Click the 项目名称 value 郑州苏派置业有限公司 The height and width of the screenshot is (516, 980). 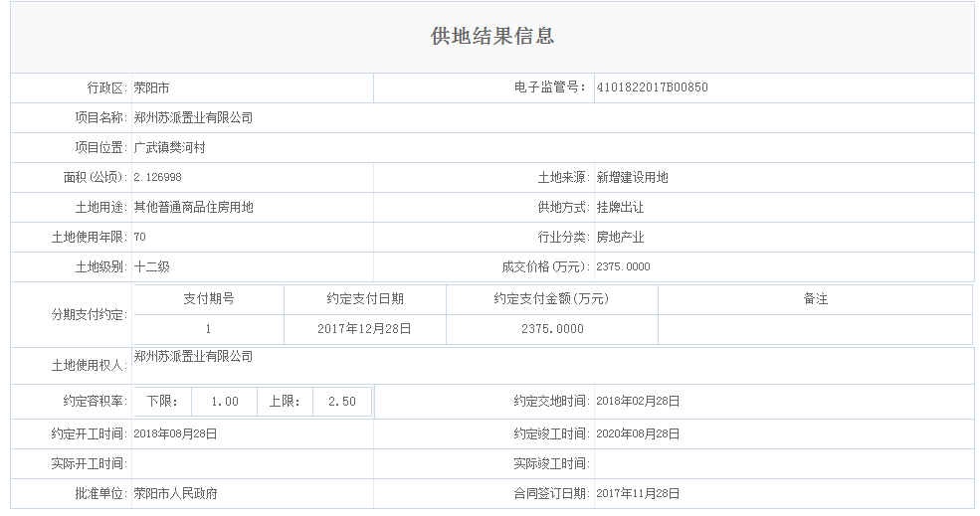click(x=193, y=117)
